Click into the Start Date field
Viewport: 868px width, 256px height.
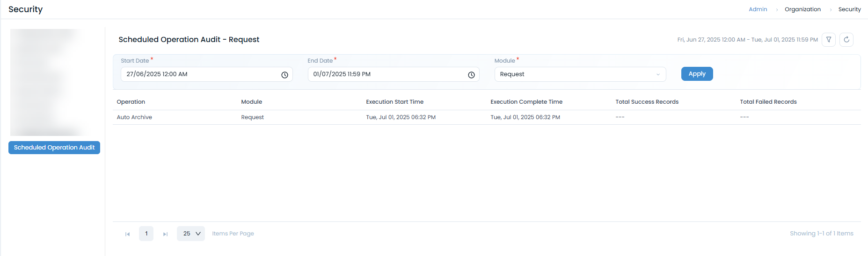(x=201, y=74)
